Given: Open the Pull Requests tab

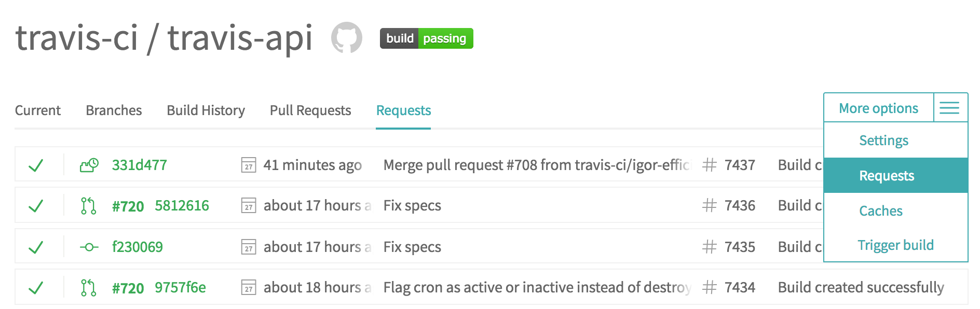Looking at the screenshot, I should coord(309,110).
